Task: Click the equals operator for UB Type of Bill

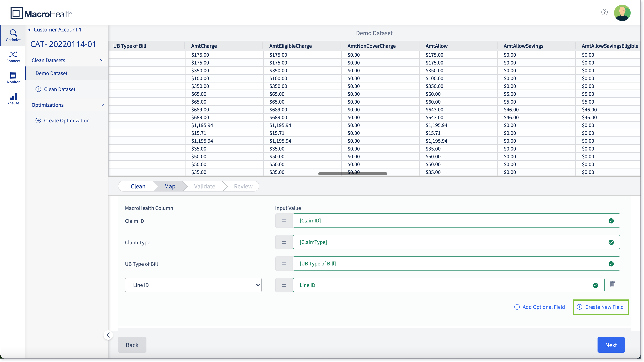Action: pyautogui.click(x=284, y=264)
